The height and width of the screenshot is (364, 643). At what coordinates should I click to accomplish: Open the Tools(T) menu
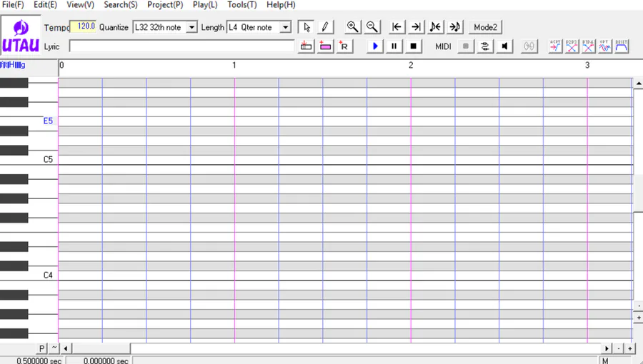click(242, 5)
